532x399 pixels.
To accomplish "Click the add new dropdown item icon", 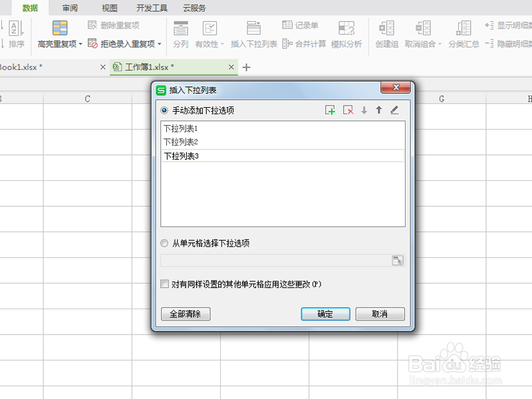I will coord(330,110).
